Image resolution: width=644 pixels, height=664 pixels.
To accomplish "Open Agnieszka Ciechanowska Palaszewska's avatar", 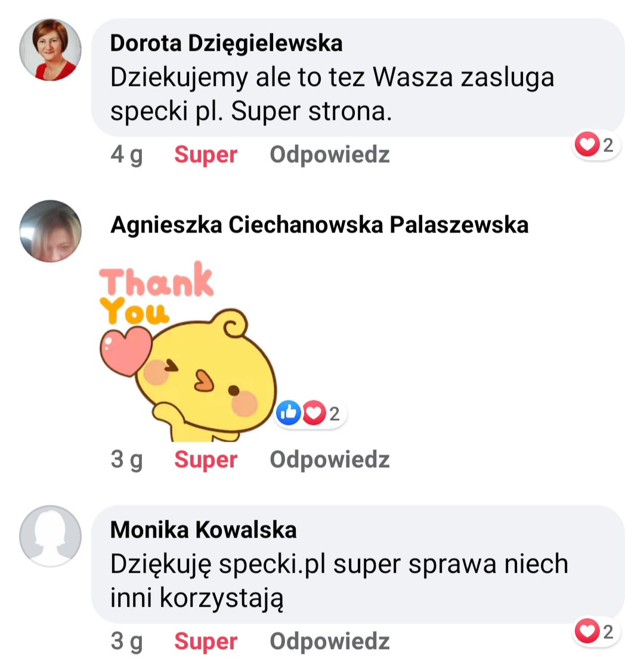I will click(51, 231).
